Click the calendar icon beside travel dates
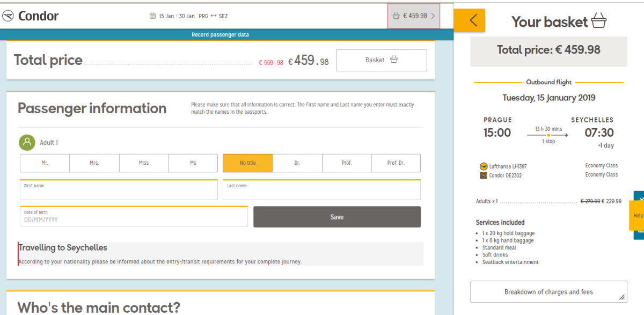The width and height of the screenshot is (644, 315). pyautogui.click(x=152, y=16)
